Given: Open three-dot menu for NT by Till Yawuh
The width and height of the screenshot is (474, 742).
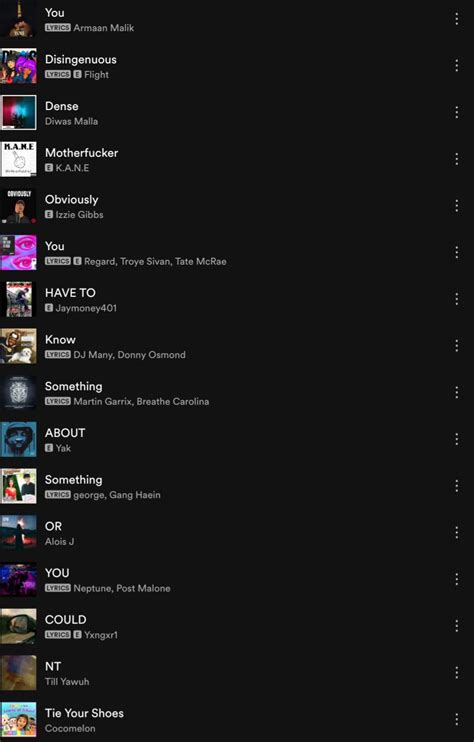Looking at the screenshot, I should click(x=456, y=673).
